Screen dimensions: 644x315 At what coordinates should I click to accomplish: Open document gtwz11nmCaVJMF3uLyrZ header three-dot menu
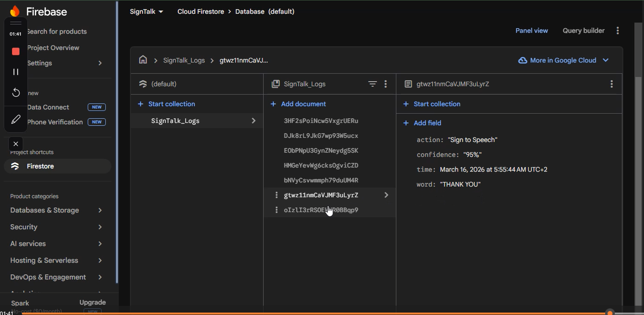(x=611, y=84)
